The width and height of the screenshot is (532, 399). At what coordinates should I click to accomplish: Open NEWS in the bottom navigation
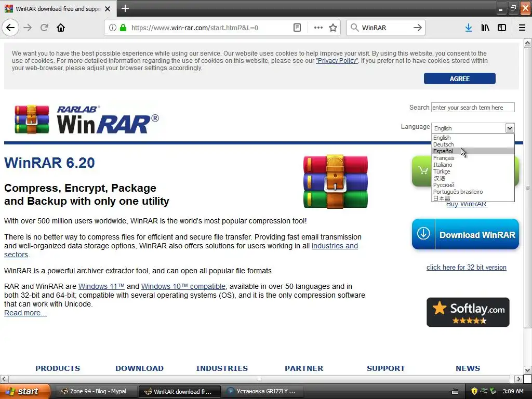(468, 368)
